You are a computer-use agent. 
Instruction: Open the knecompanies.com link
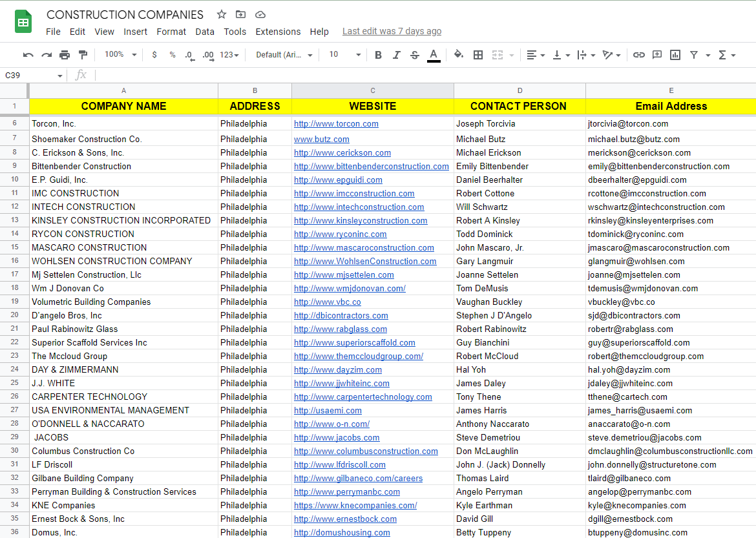pyautogui.click(x=355, y=506)
